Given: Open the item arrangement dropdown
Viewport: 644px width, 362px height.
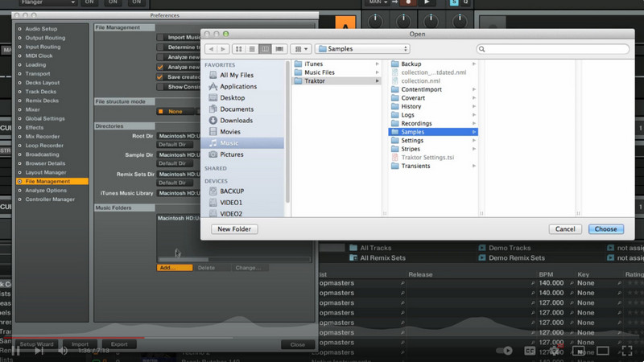Looking at the screenshot, I should (301, 49).
